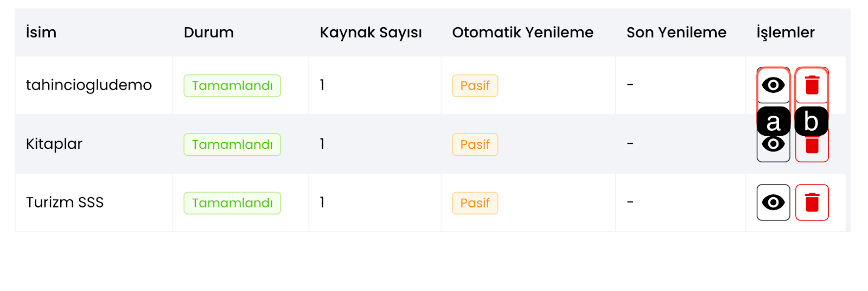868x291 pixels.
Task: Delete the tahinciogludemo entry
Action: click(812, 85)
